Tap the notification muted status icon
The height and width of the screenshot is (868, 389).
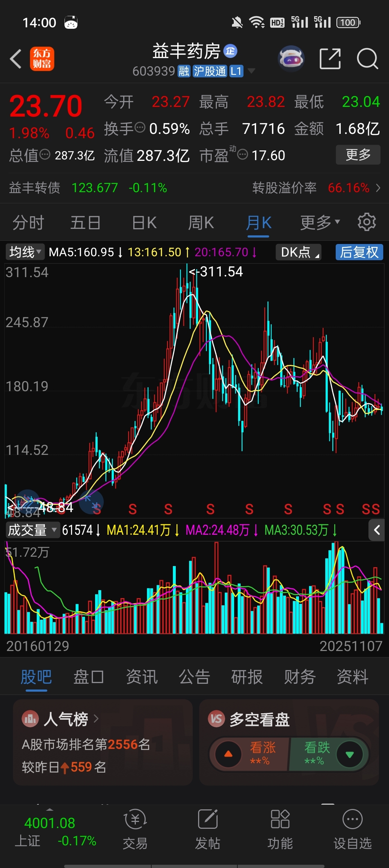click(237, 23)
